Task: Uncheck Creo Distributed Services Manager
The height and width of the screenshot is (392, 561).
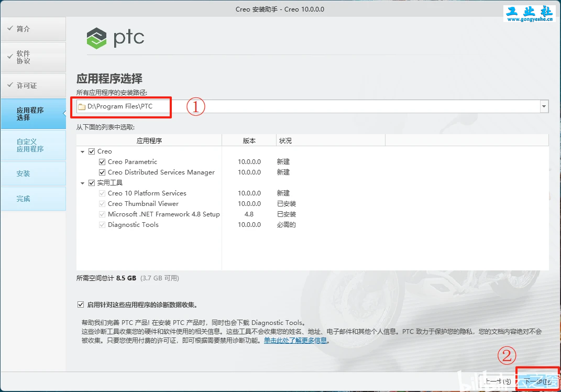Action: (102, 172)
